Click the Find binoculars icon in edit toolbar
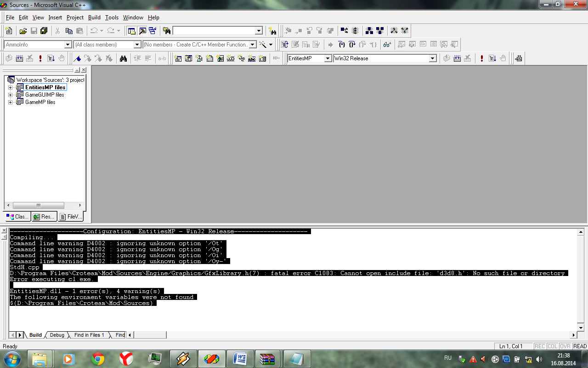This screenshot has height=368, width=588. (123, 58)
